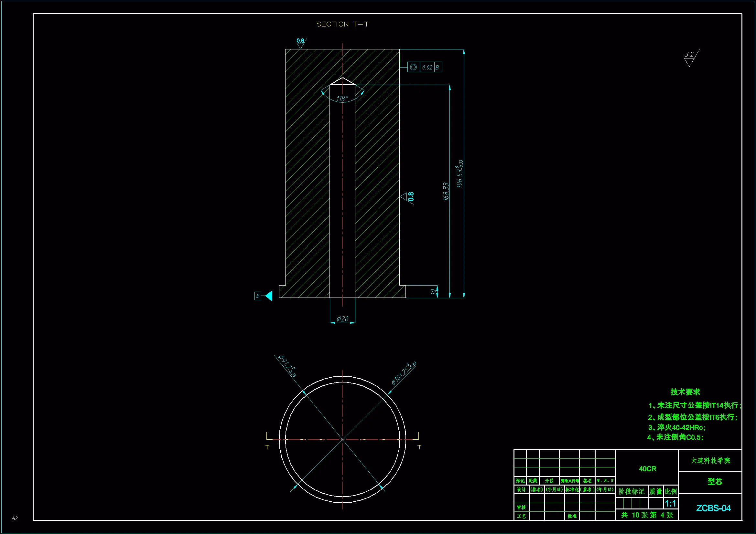The height and width of the screenshot is (534, 756).
Task: Select the 10 flange height dimension
Action: pos(433,291)
